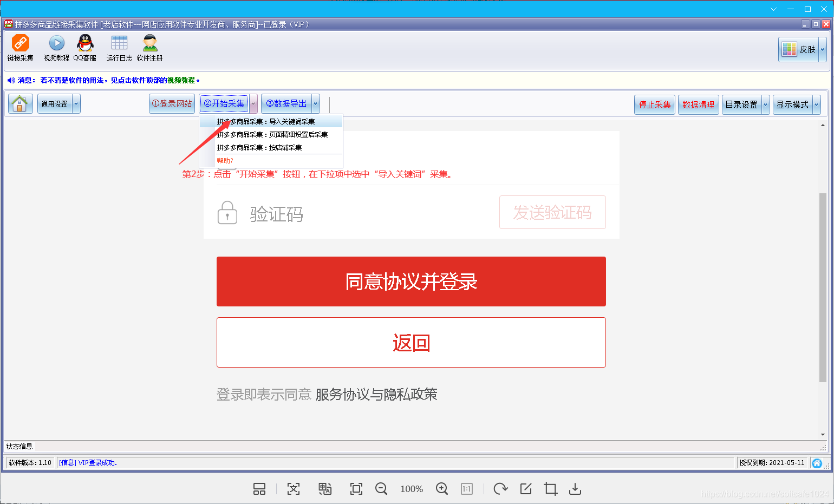Image resolution: width=834 pixels, height=504 pixels.
Task: Select 导入关键词采集 menu option
Action: pyautogui.click(x=271, y=121)
